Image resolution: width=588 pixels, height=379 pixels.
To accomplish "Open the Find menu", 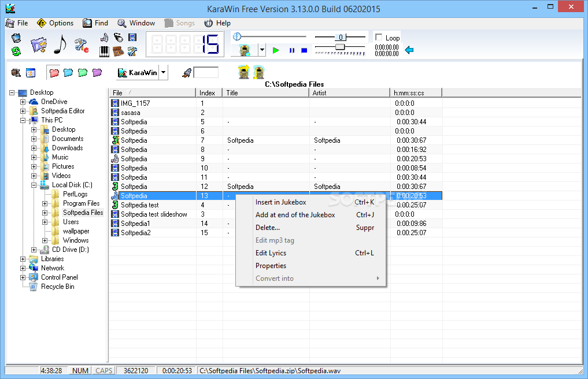I will 95,23.
